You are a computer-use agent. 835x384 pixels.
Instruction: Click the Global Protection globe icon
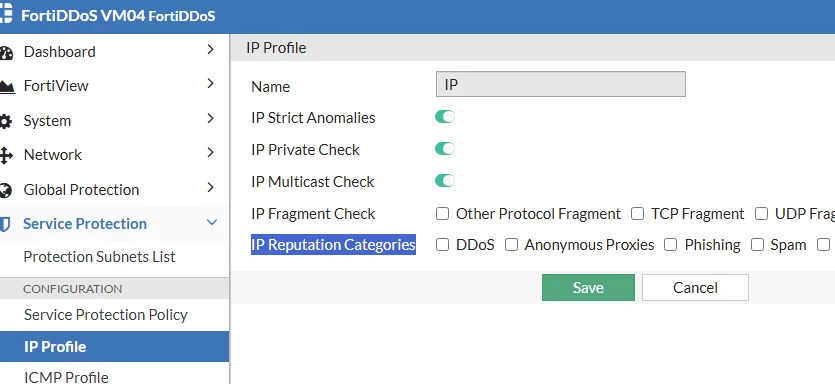[5, 190]
